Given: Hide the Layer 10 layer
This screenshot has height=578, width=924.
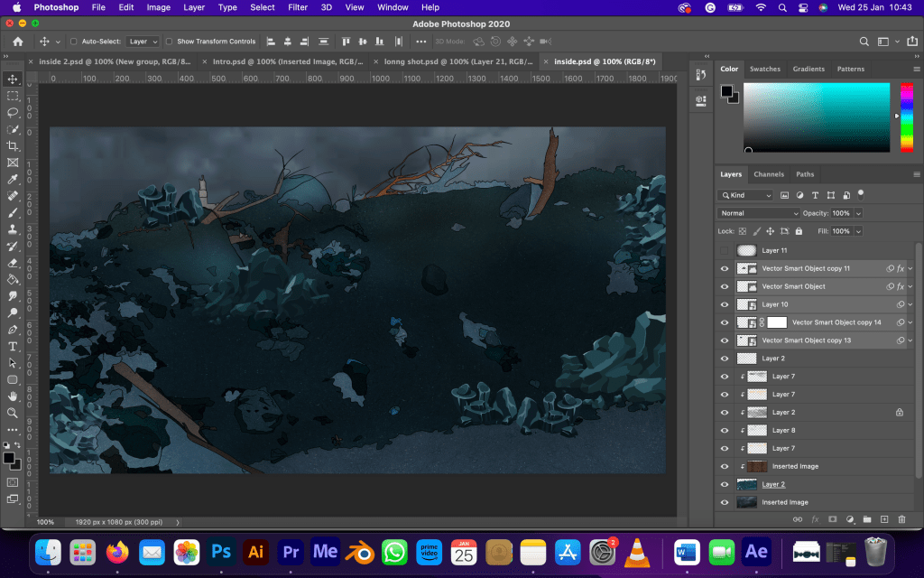Looking at the screenshot, I should tap(724, 304).
